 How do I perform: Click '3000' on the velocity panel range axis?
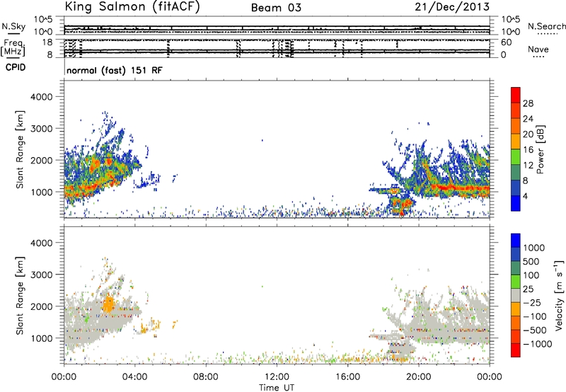pyautogui.click(x=42, y=275)
